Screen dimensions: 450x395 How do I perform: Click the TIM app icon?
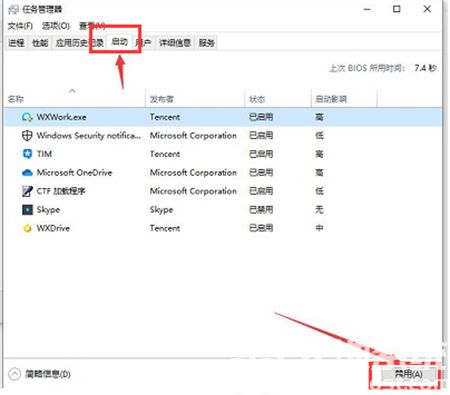(27, 154)
